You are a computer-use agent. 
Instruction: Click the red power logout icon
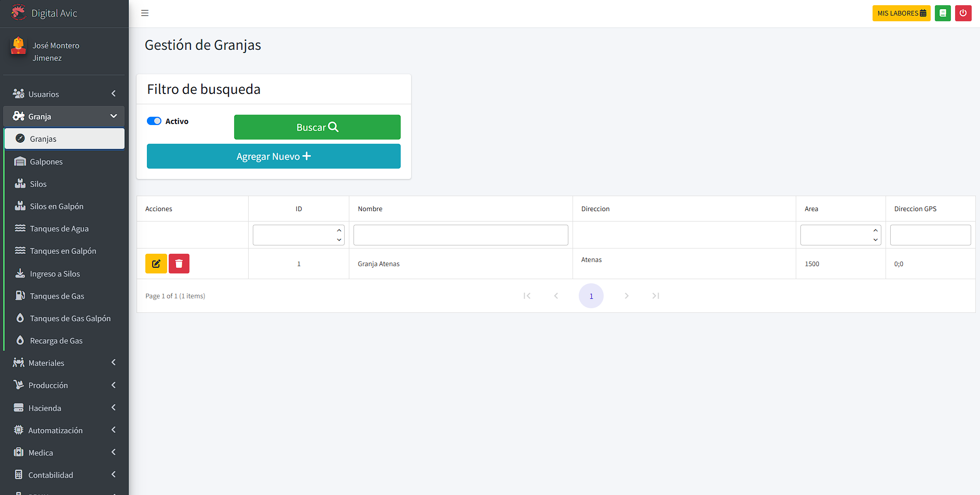pos(963,13)
